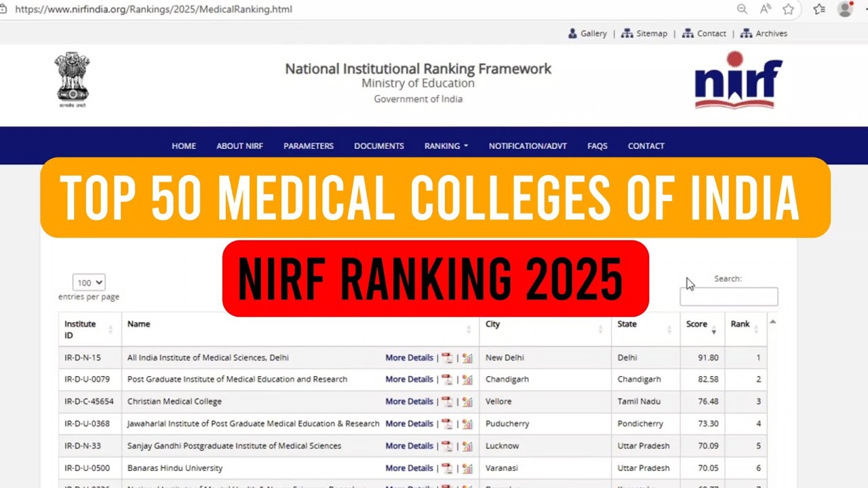The image size is (868, 488).
Task: Select state cell Pondicherry
Action: tap(640, 424)
